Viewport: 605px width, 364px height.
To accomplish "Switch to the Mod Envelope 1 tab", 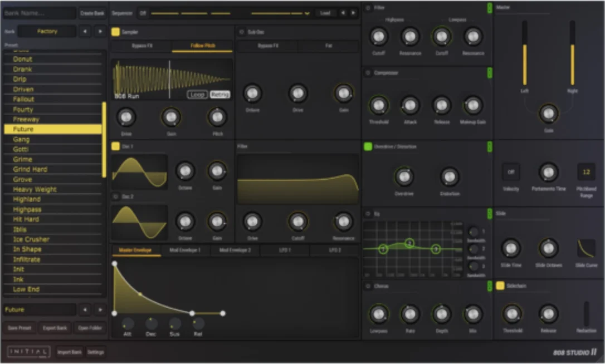I will click(x=185, y=250).
